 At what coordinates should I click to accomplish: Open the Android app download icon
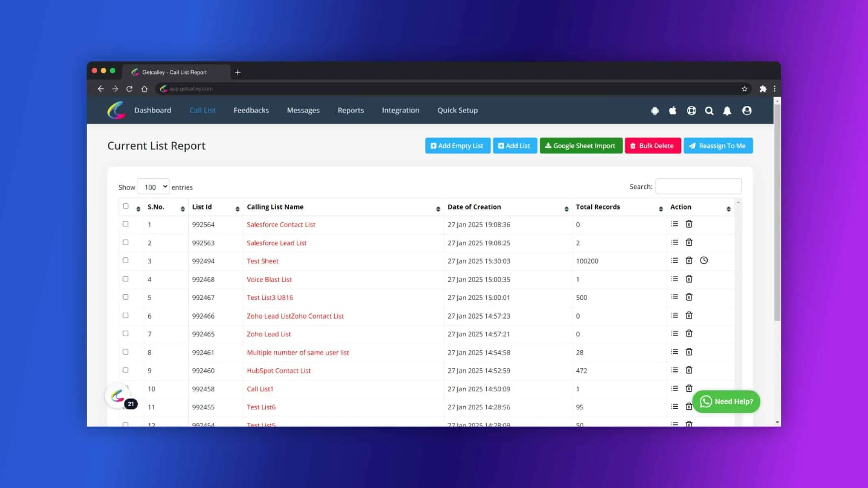point(655,111)
